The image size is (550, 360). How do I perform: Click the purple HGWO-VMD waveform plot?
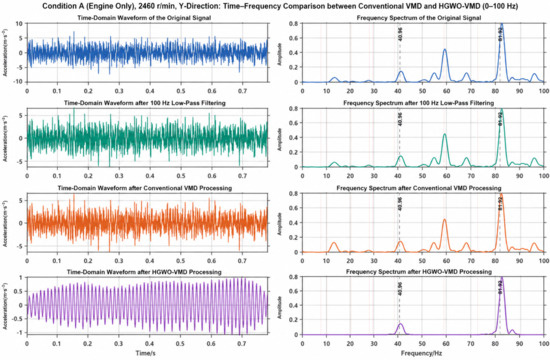(x=147, y=306)
